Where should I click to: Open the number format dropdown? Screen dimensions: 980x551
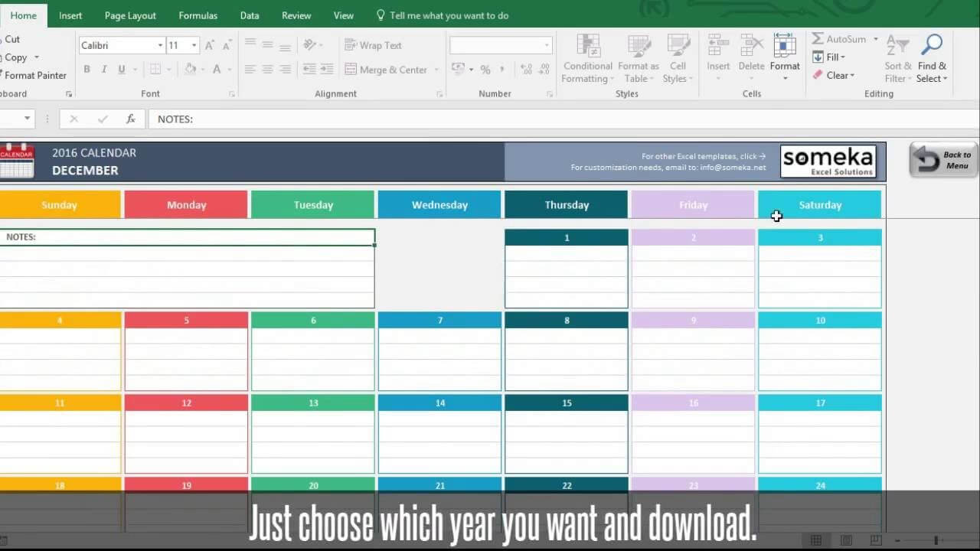pos(546,46)
